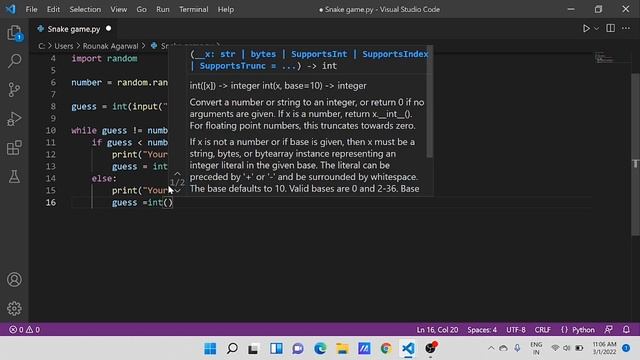Open Widgets on the taskbar

tap(276, 348)
